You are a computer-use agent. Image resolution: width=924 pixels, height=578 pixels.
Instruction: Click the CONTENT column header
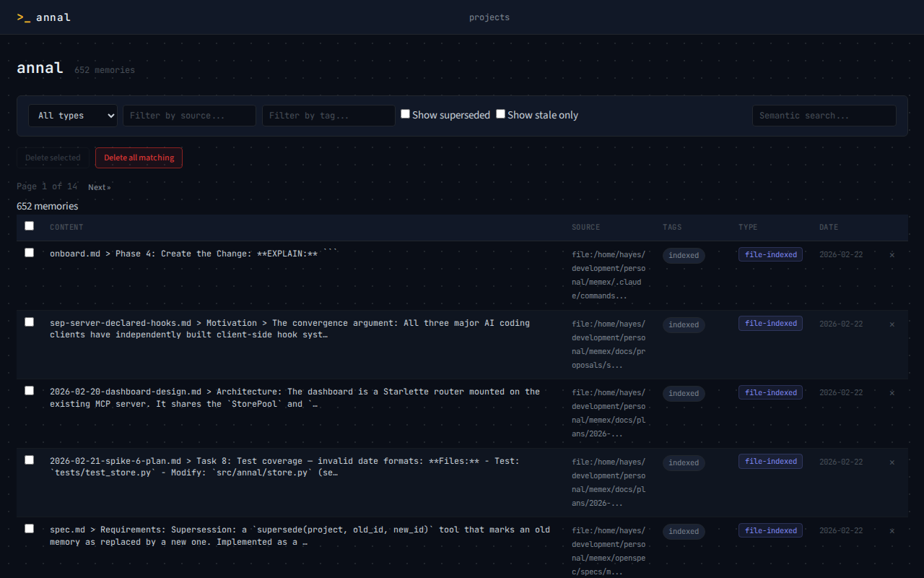click(66, 227)
